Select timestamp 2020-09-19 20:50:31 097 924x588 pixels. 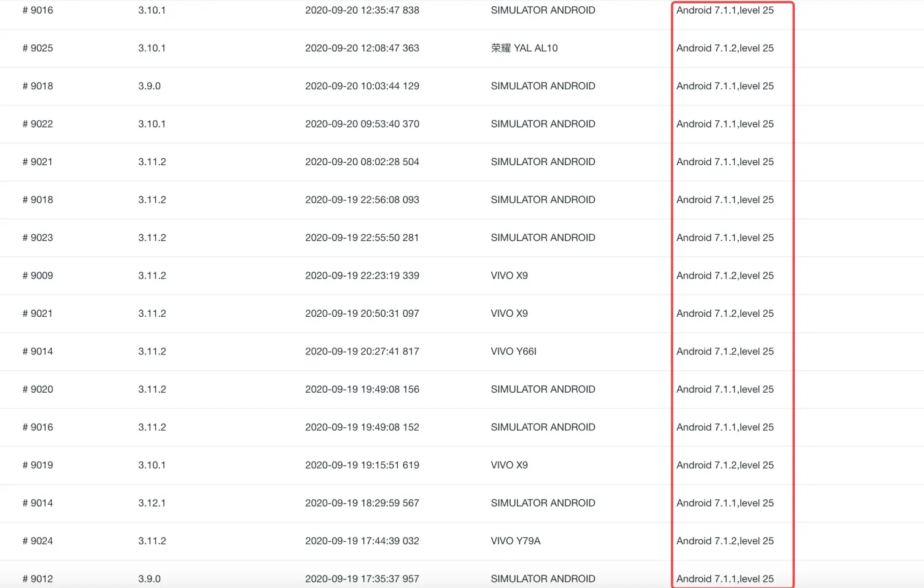pos(362,313)
